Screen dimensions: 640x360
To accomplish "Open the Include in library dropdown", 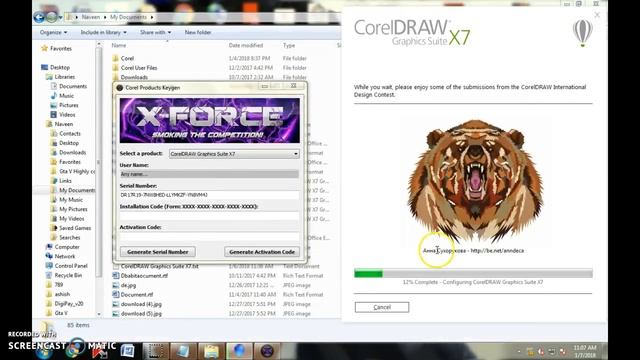I will click(103, 32).
